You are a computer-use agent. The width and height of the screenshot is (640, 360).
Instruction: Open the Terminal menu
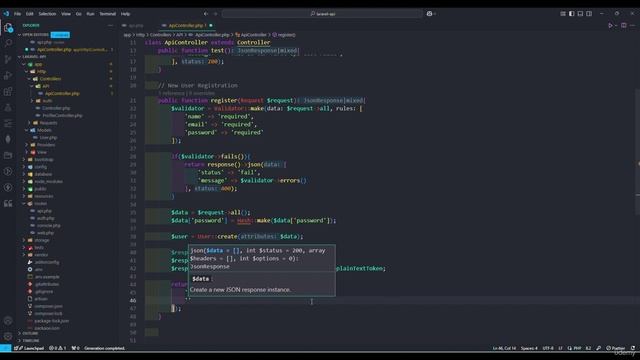(108, 13)
